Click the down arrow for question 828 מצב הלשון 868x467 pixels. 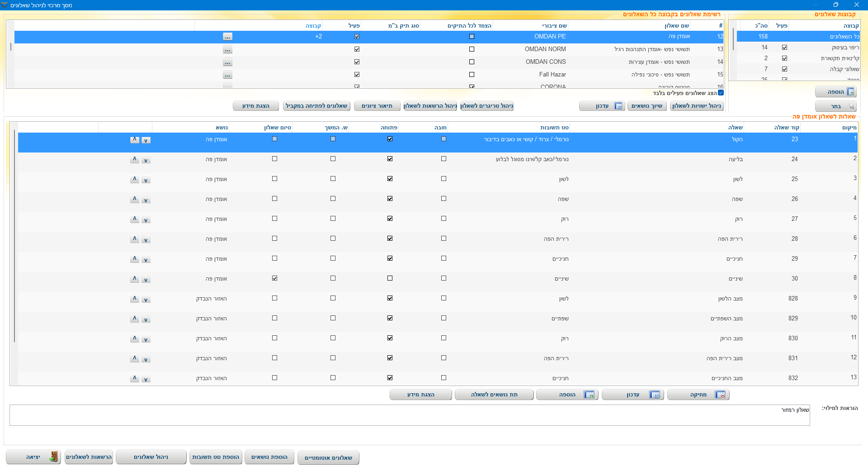[146, 300]
